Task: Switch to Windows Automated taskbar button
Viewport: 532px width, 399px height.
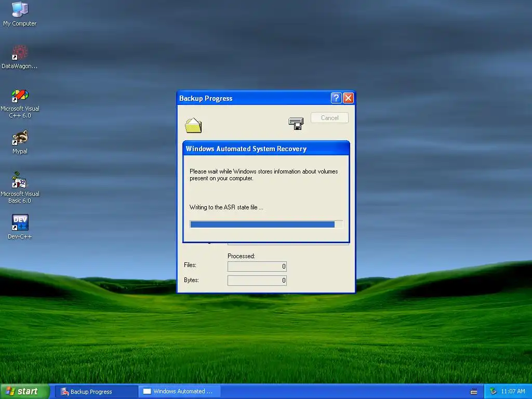Action: pyautogui.click(x=180, y=391)
